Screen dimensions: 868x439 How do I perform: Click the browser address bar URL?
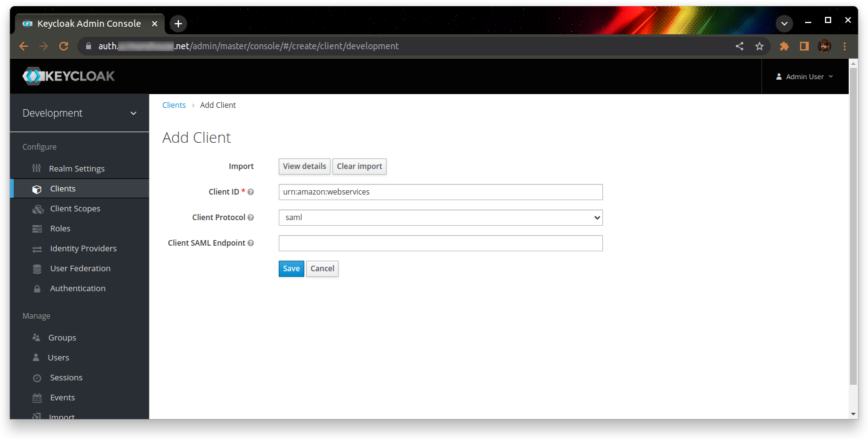pos(249,46)
